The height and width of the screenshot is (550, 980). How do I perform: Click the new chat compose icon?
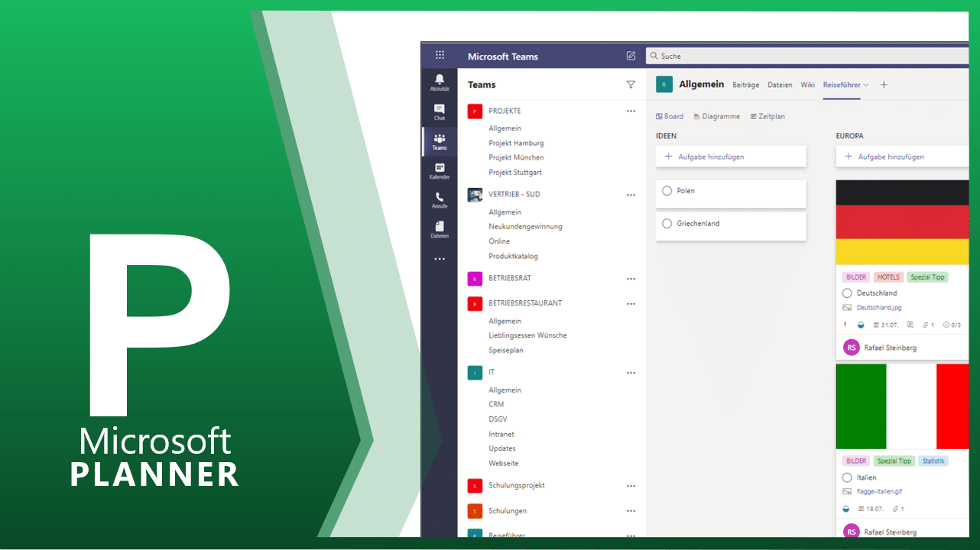(x=631, y=56)
